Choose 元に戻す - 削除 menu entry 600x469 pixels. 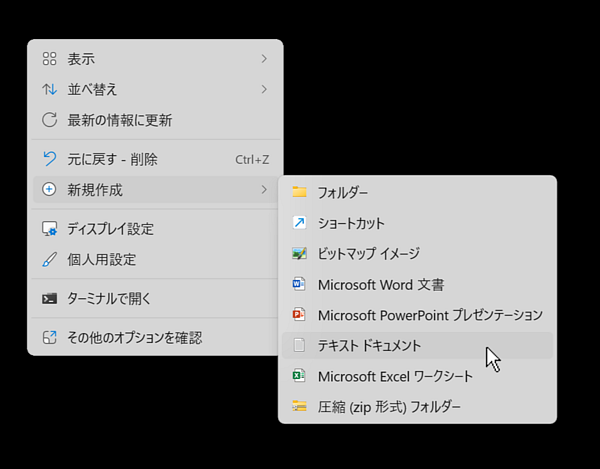coord(112,159)
